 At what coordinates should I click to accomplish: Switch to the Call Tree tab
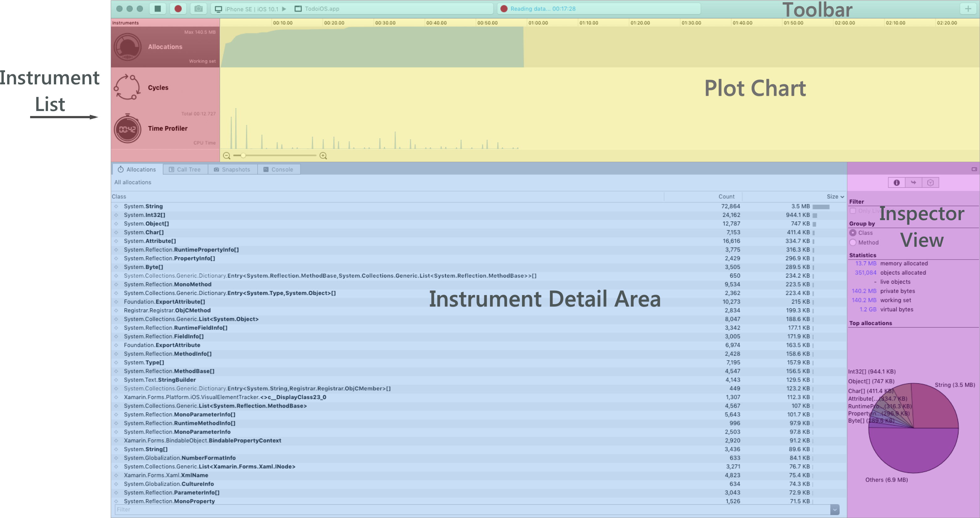point(185,169)
